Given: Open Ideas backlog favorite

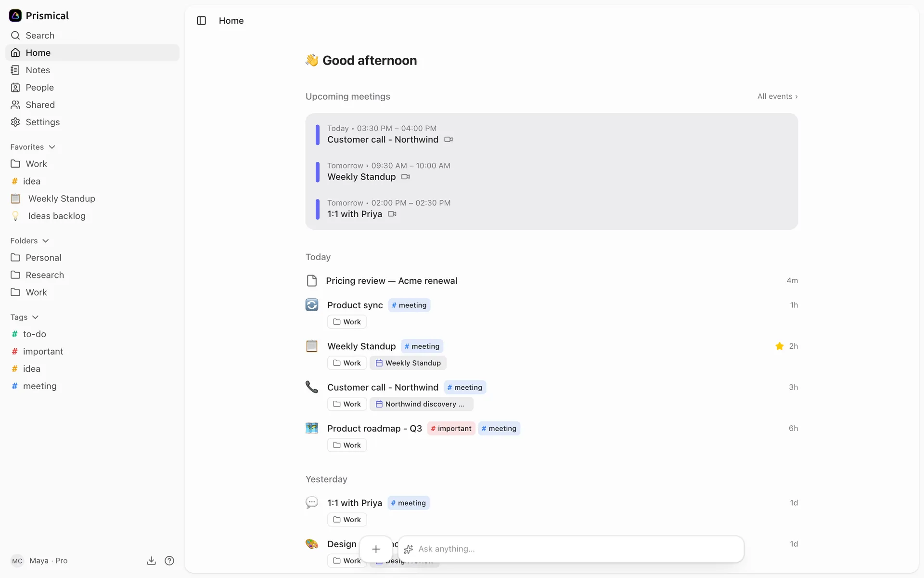Looking at the screenshot, I should [x=92, y=216].
